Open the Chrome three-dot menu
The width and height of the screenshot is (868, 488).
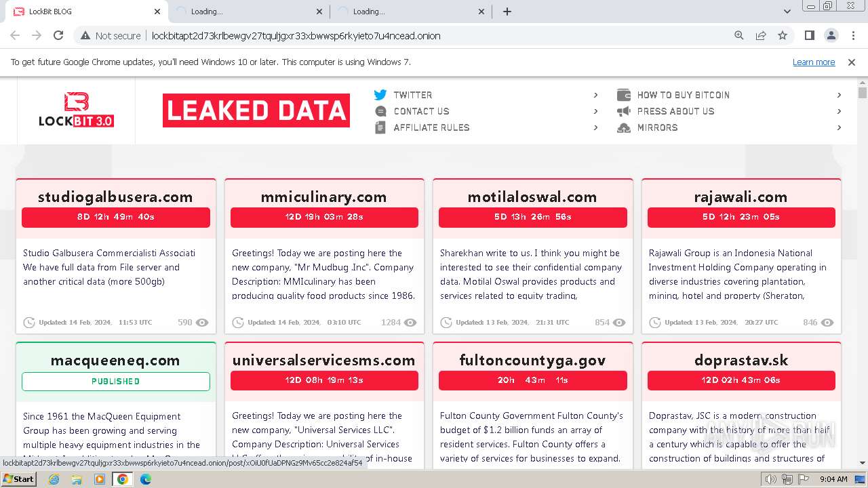[x=853, y=35]
